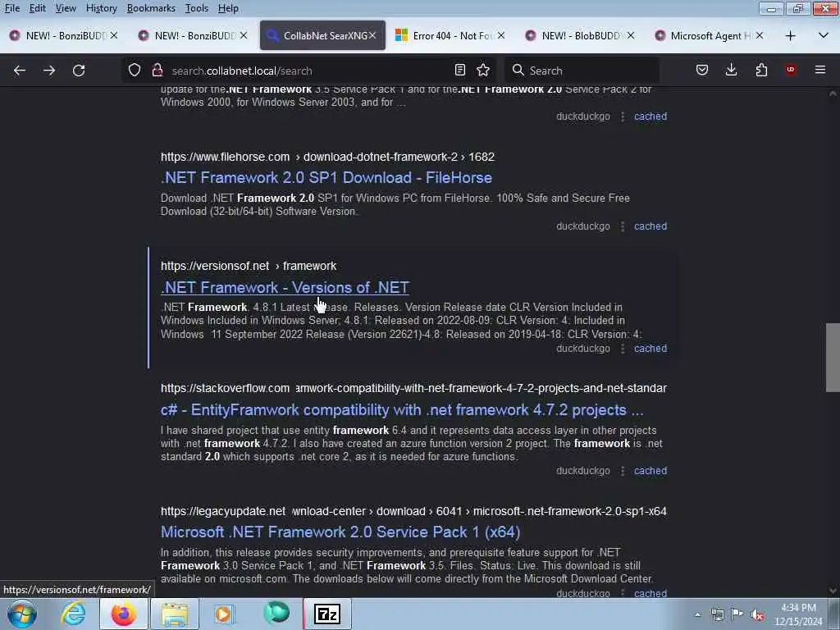
Task: Open Microsoft .NET Framework 2.0 Service Pack 1 (x64) link
Action: pyautogui.click(x=340, y=532)
